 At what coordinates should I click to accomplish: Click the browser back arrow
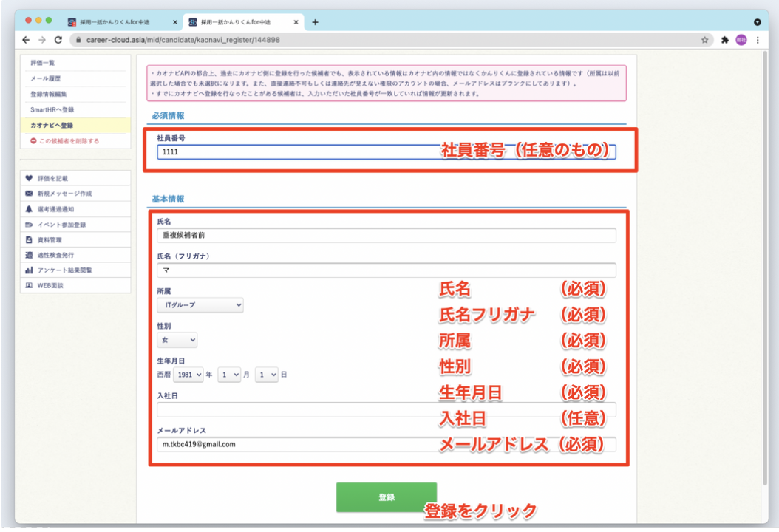click(x=26, y=40)
